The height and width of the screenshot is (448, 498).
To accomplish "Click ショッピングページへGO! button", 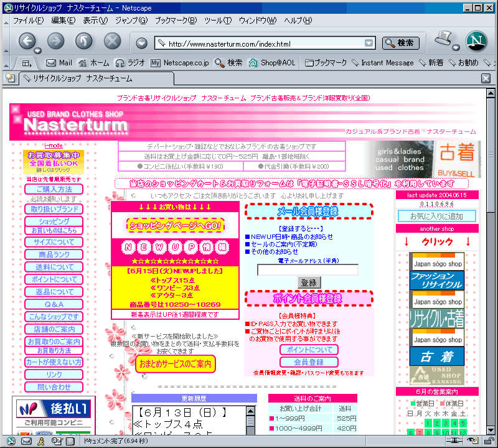I will 176,225.
